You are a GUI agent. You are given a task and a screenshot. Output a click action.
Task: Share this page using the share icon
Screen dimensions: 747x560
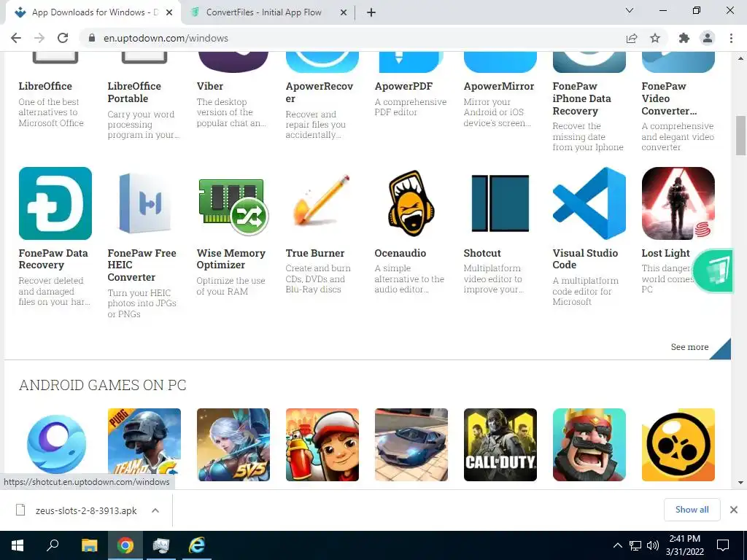[x=632, y=38]
